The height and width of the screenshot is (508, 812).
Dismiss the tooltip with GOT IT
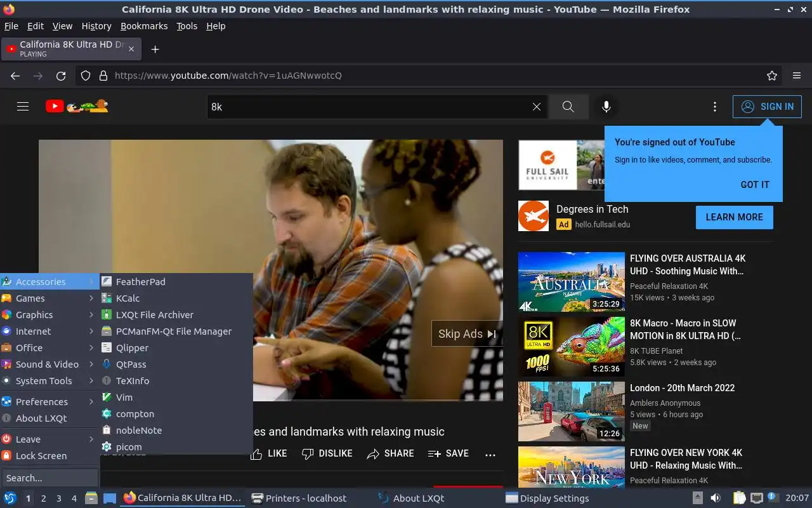755,185
